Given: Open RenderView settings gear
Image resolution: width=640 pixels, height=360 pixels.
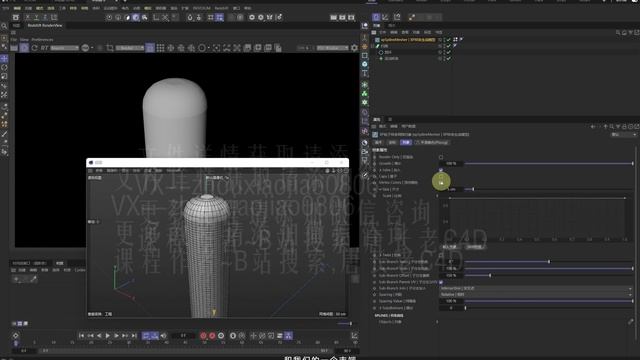Looking at the screenshot, I should coord(354,48).
